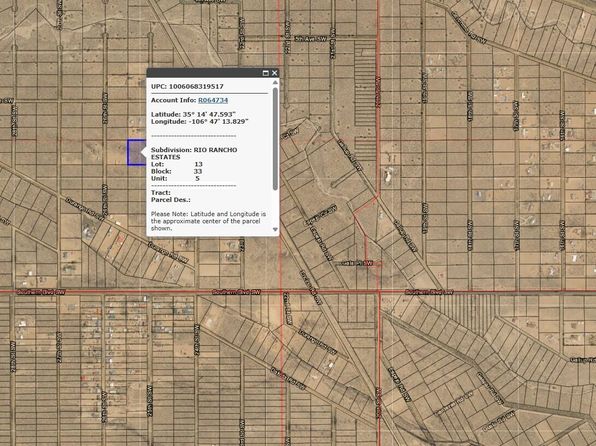Click the Lot 13 row
The image size is (596, 446).
click(x=177, y=164)
